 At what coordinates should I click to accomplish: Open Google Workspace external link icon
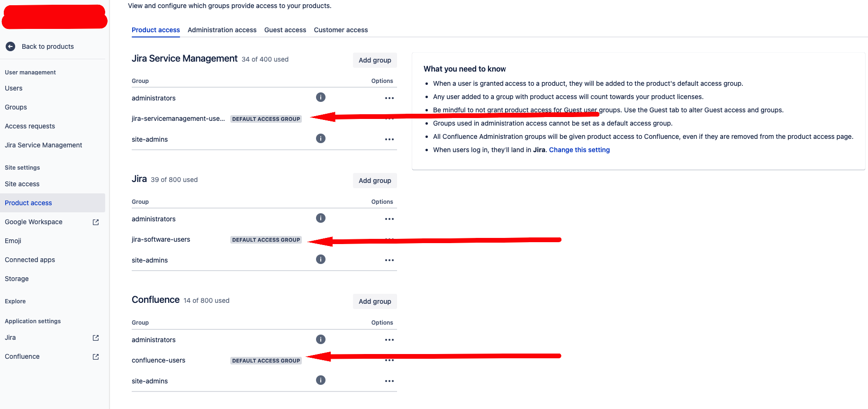(x=96, y=222)
